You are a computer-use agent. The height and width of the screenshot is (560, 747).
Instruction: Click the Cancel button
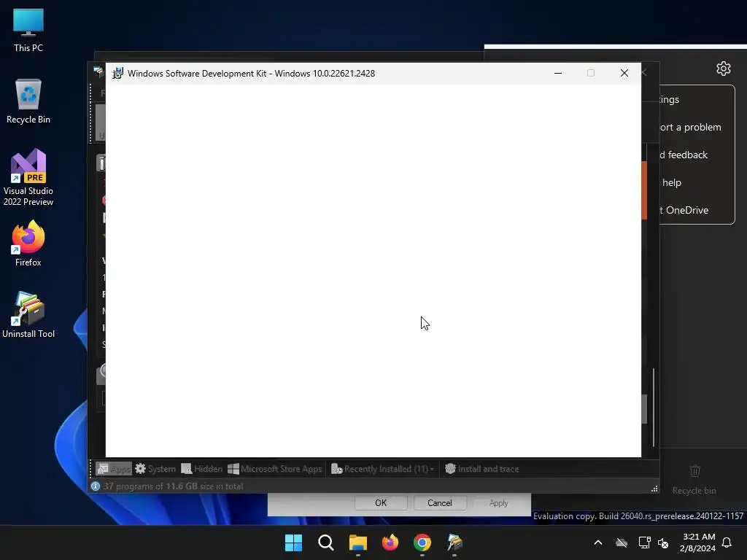pos(439,503)
